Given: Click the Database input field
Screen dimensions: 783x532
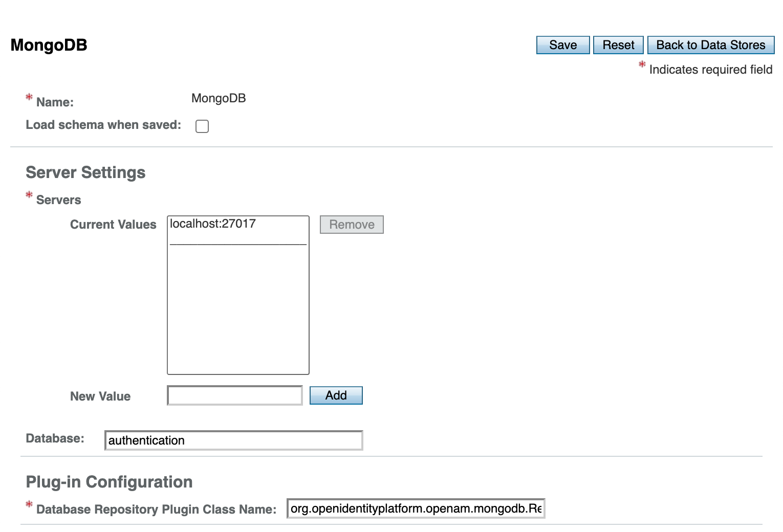Looking at the screenshot, I should [234, 440].
